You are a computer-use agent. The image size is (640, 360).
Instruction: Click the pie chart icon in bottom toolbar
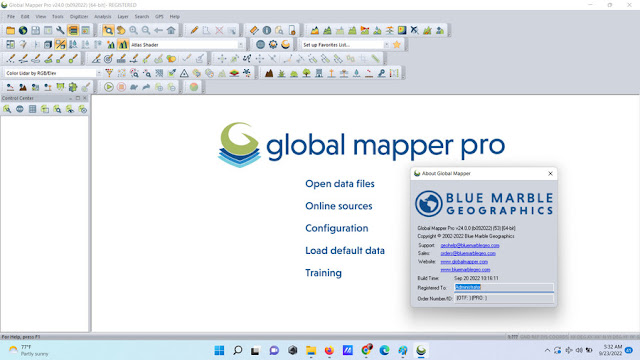point(194,87)
